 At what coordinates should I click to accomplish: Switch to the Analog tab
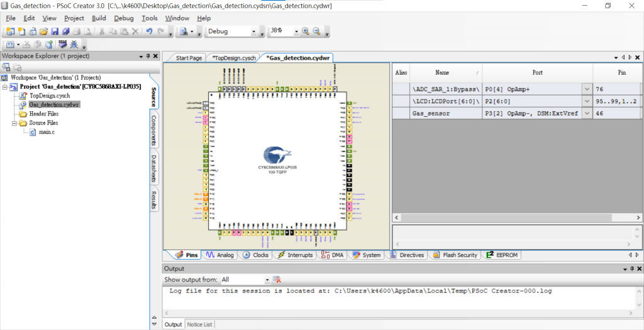pyautogui.click(x=220, y=255)
